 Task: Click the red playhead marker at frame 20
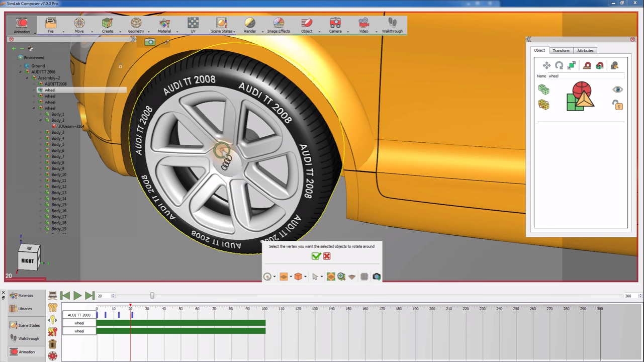point(130,305)
